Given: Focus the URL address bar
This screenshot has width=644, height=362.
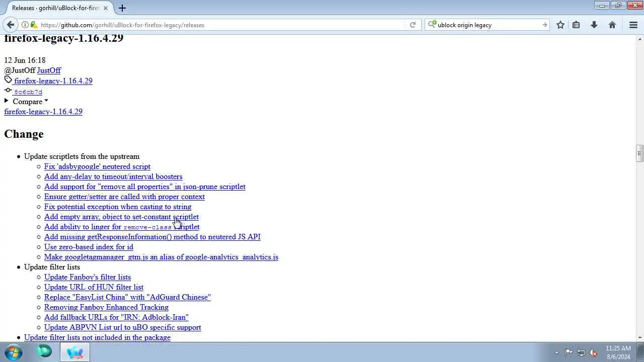Looking at the screenshot, I should click(x=221, y=25).
